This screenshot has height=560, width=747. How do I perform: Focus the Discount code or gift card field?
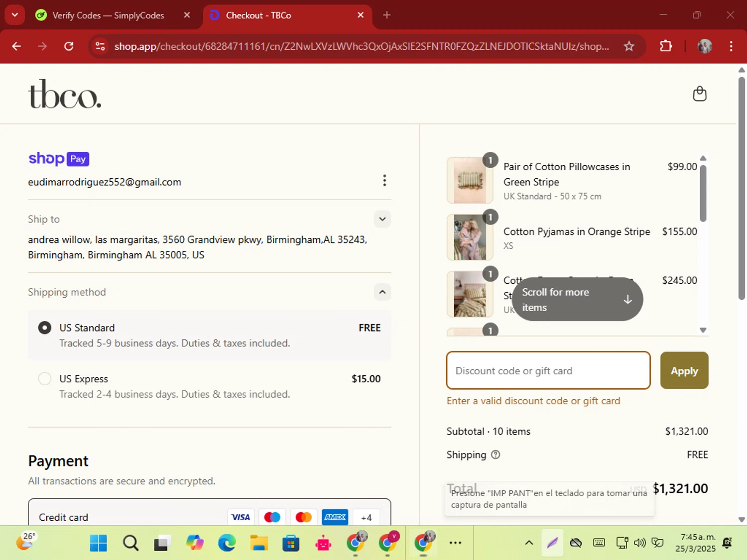click(548, 370)
